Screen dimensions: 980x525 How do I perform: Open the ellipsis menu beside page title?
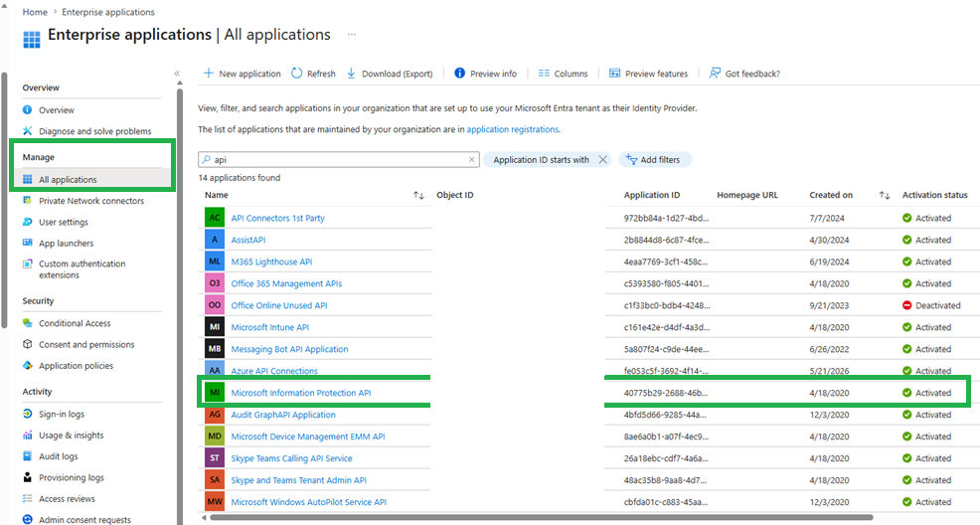[352, 35]
